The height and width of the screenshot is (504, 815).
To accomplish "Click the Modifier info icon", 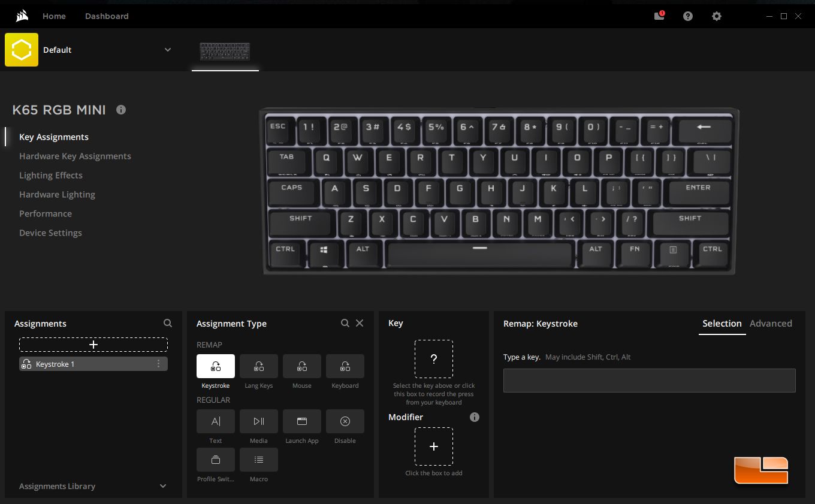I will pos(475,417).
